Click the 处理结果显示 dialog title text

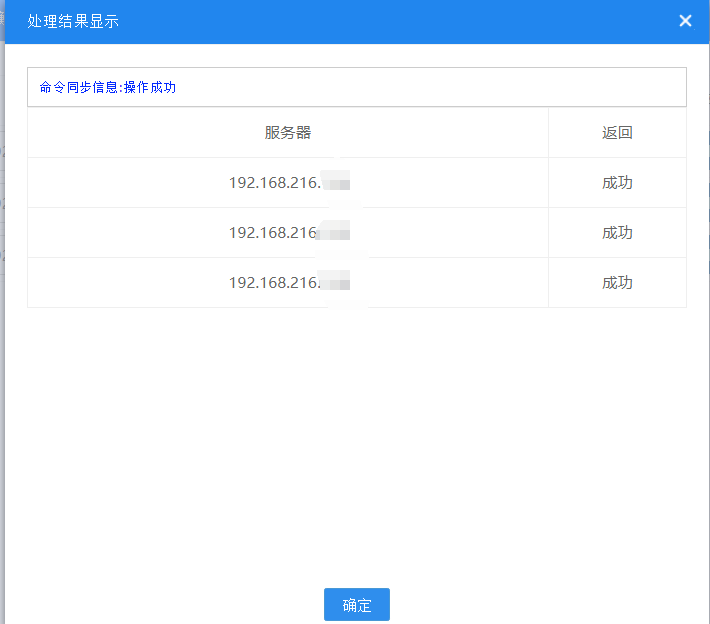tap(73, 21)
